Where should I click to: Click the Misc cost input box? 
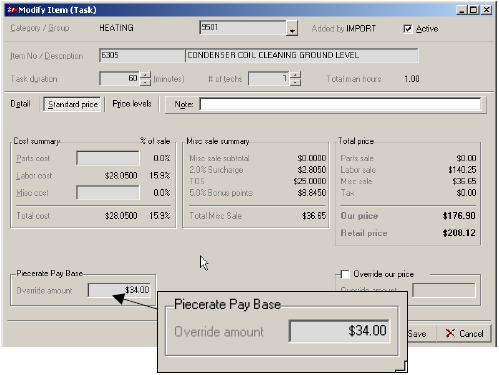108,193
